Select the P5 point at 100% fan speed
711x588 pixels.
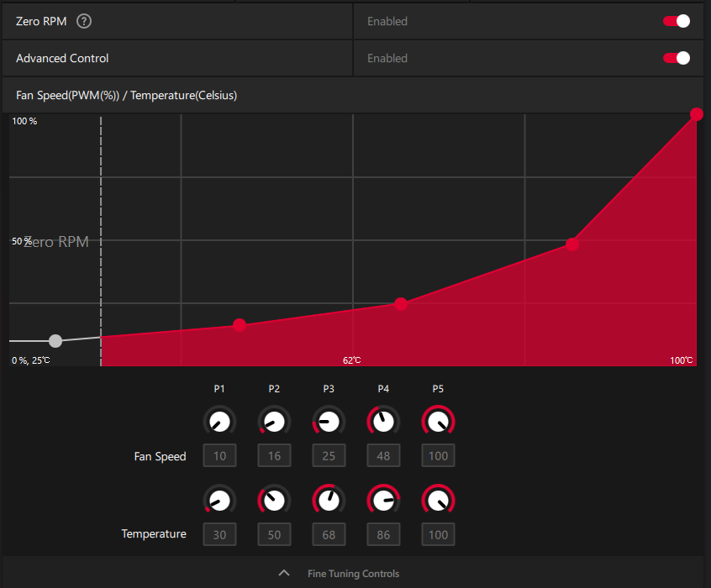tap(697, 114)
